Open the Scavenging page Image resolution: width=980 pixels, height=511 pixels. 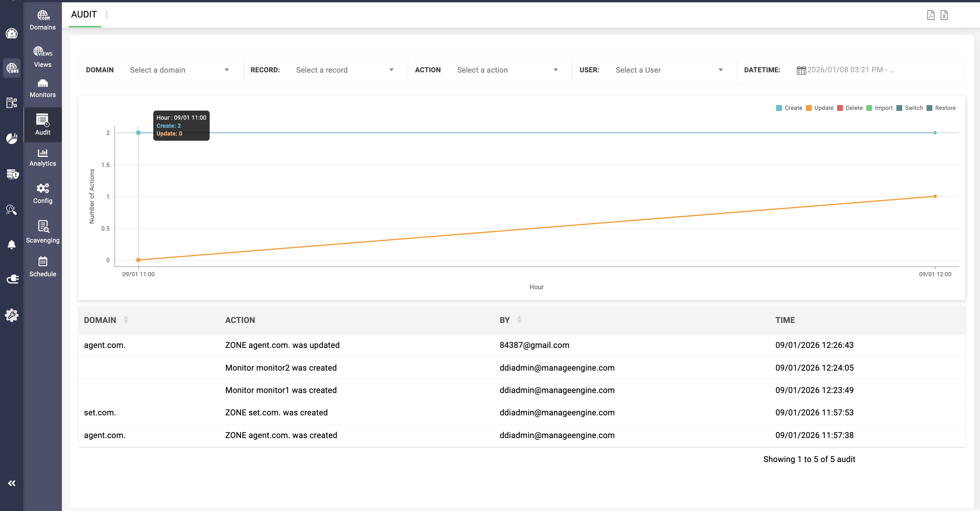coord(42,232)
